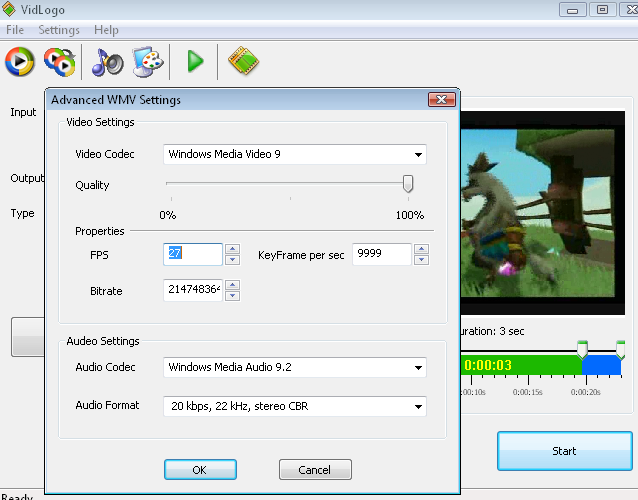Close the Advanced WMV Settings dialog

click(441, 100)
